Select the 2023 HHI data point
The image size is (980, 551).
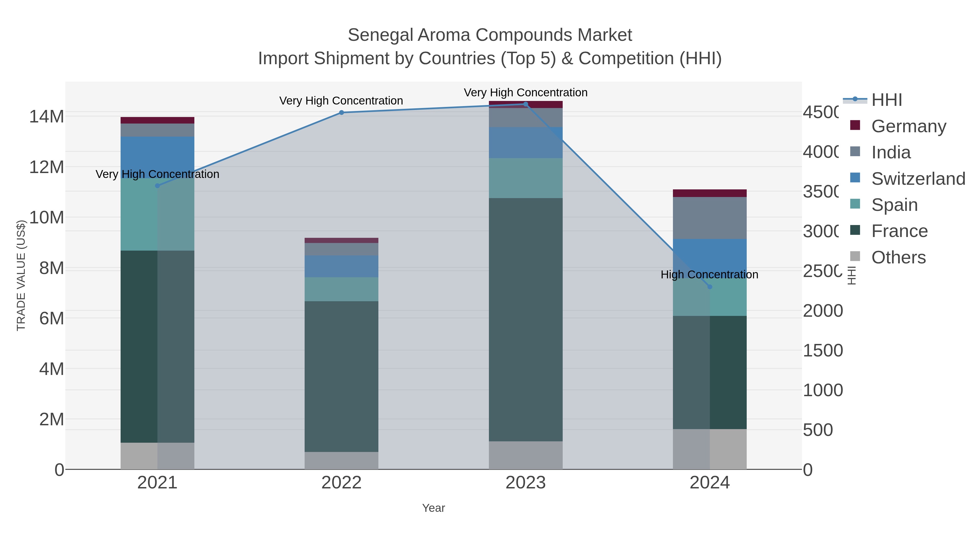(526, 104)
